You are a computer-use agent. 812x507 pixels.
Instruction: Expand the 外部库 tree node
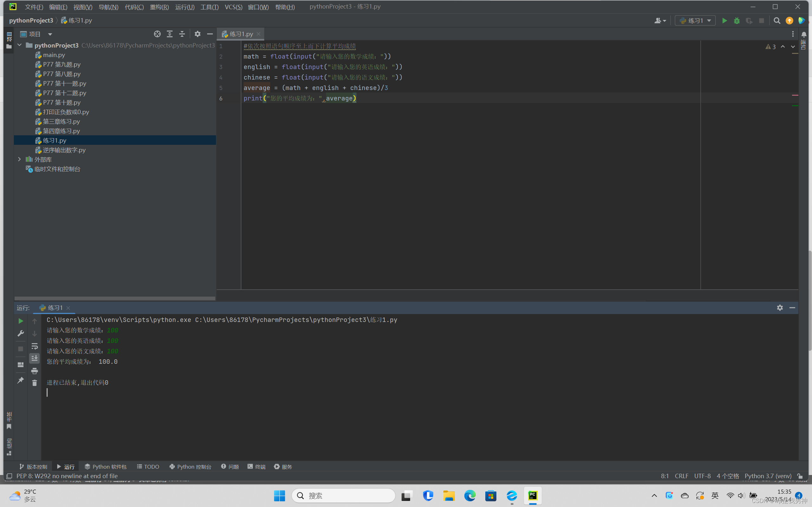point(19,159)
